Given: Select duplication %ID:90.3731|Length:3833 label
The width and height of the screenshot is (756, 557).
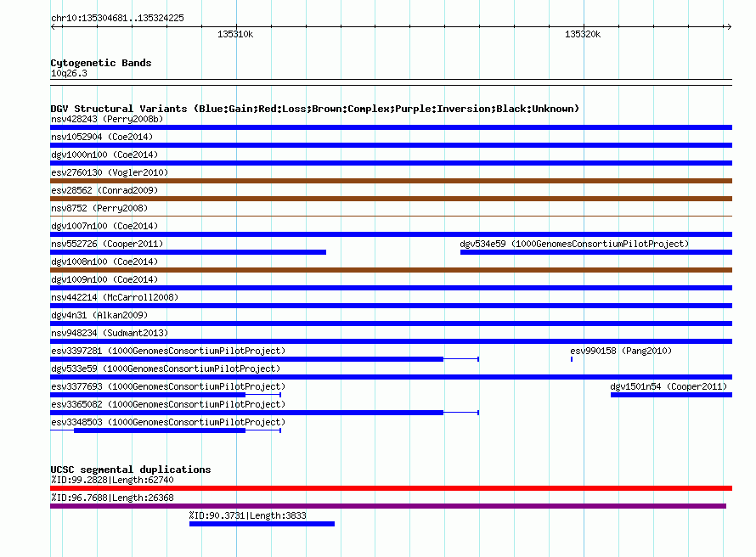Looking at the screenshot, I should (x=248, y=515).
